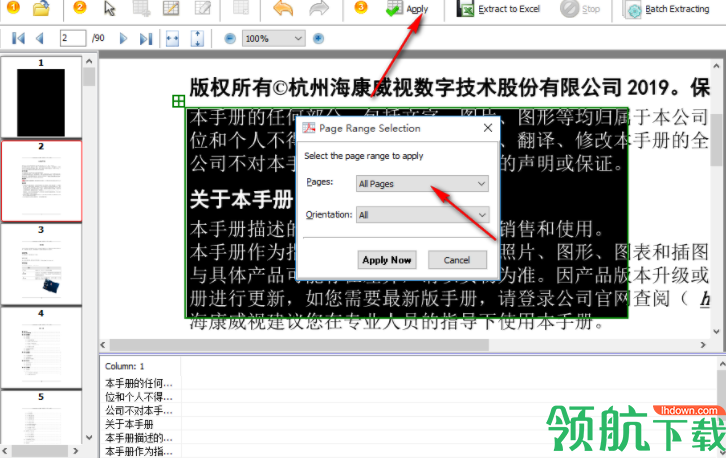Select the row '公司不对本手…'
726x458 pixels.
[x=139, y=411]
